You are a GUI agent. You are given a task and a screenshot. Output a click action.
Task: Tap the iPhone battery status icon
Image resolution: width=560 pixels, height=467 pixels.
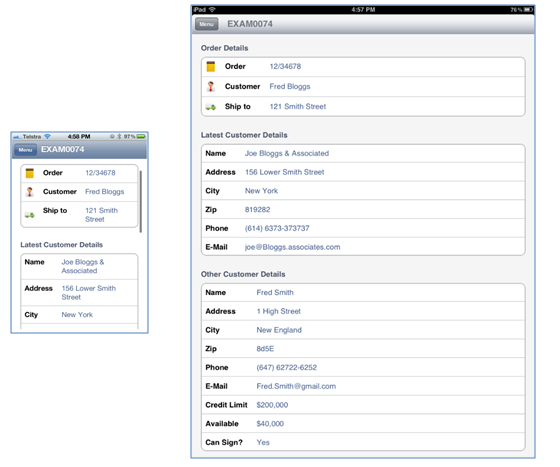click(x=141, y=136)
